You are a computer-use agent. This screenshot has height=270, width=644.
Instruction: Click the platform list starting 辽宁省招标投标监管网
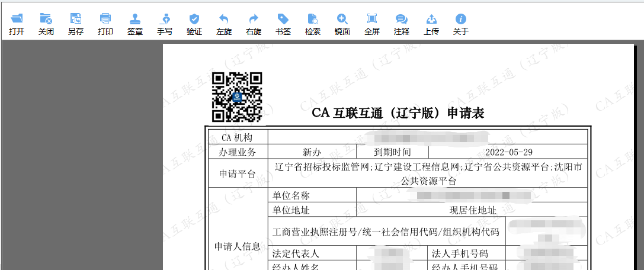click(x=428, y=173)
